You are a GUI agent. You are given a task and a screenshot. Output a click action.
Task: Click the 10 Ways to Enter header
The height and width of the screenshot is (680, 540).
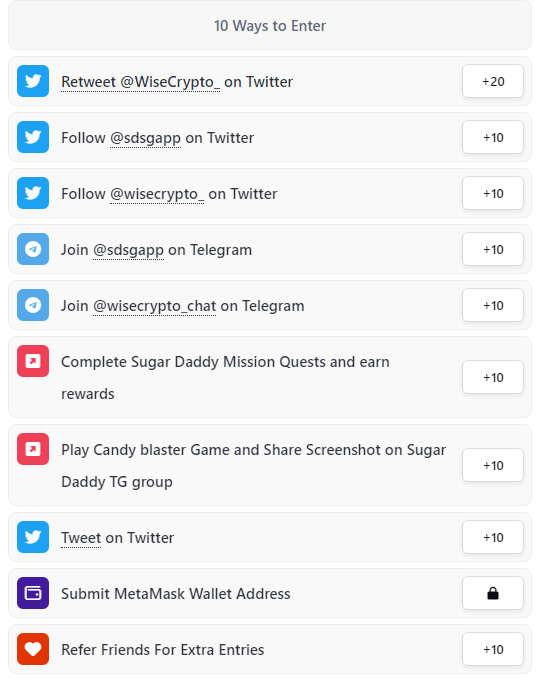[270, 25]
